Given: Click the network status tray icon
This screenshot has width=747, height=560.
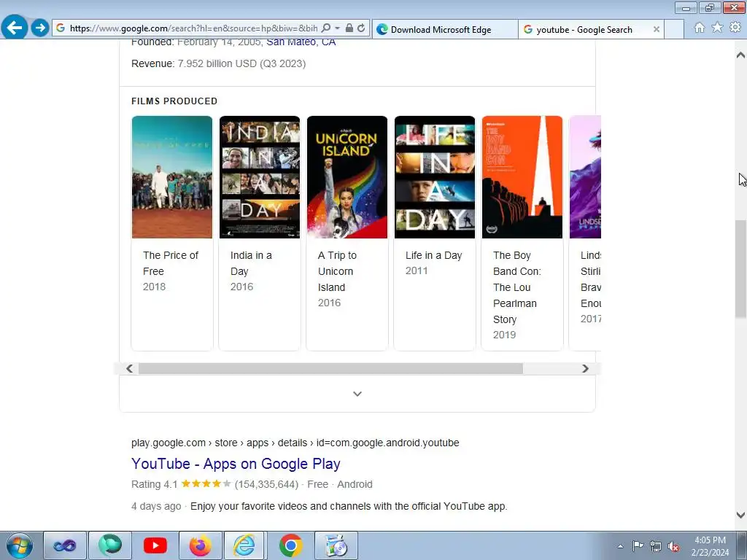Looking at the screenshot, I should [x=656, y=546].
